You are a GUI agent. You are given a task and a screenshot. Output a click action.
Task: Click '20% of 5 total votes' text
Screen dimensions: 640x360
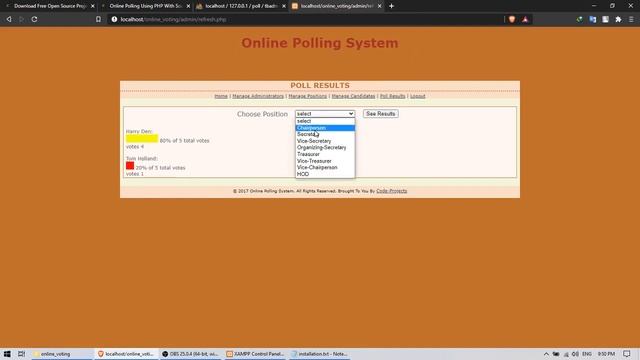pos(160,168)
